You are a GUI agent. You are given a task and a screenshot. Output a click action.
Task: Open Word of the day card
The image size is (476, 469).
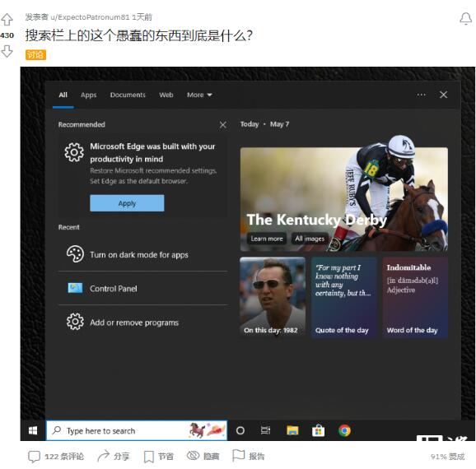[415, 298]
